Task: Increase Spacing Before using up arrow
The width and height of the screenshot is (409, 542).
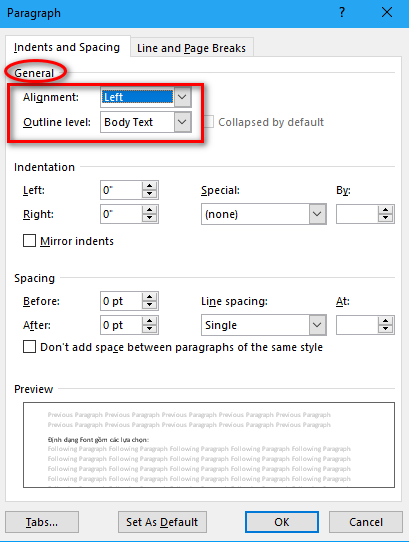Action: pos(149,297)
